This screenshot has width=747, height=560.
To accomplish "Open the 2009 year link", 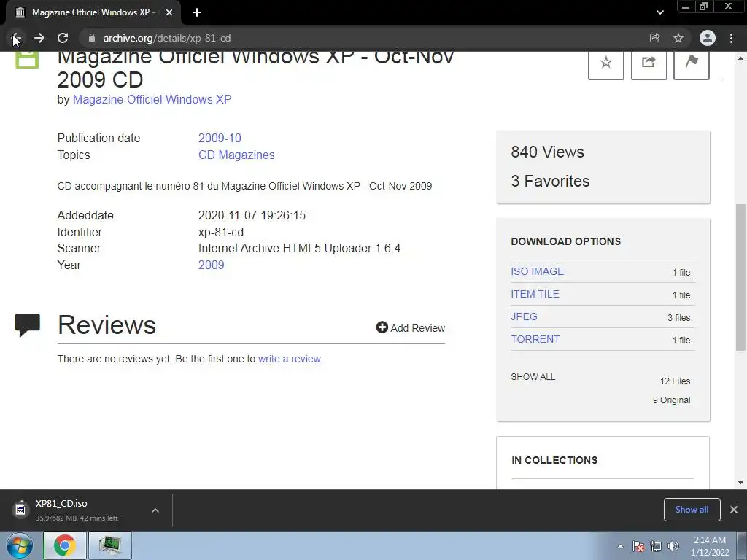I will coord(211,265).
